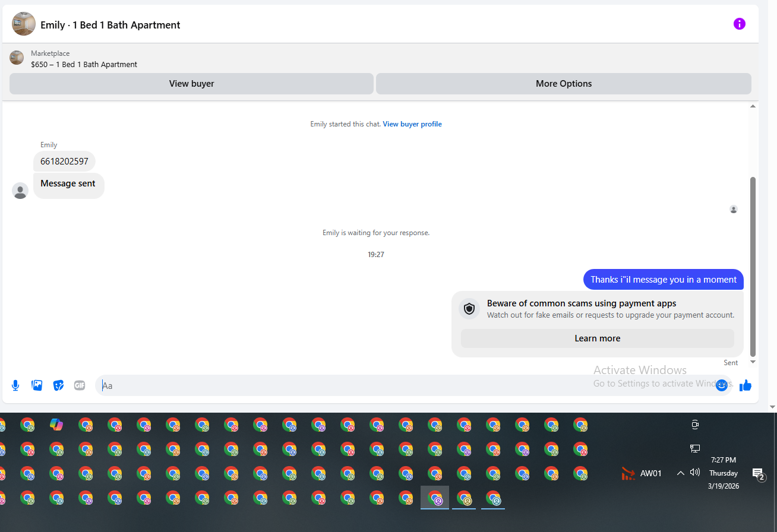The image size is (777, 532).
Task: Click the last Chrome icon in bottom taskbar row
Action: pyautogui.click(x=493, y=498)
